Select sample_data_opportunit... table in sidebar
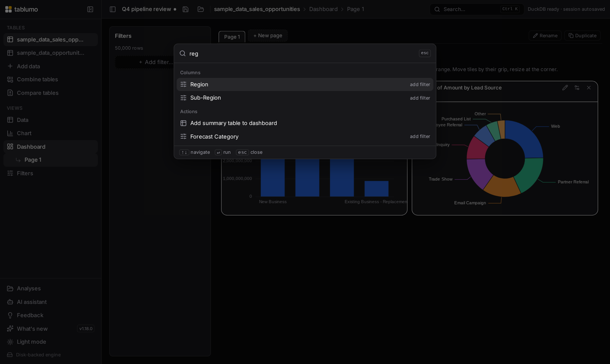The width and height of the screenshot is (610, 364). [51, 53]
